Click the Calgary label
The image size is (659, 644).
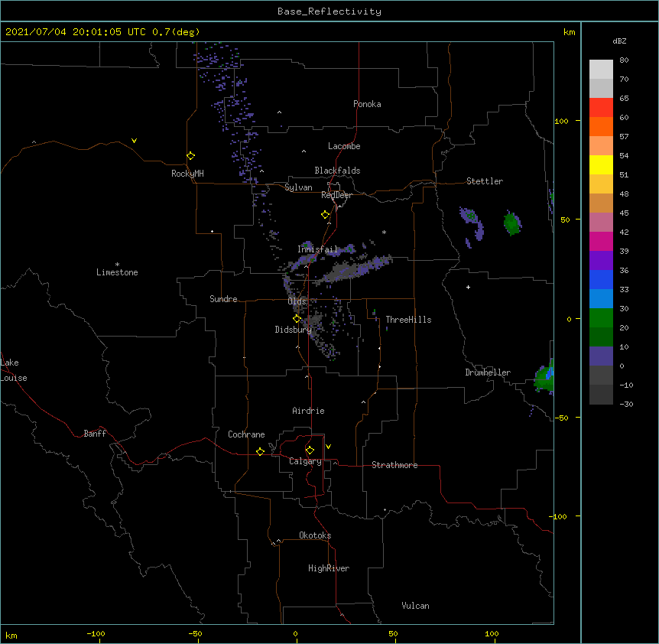[305, 461]
